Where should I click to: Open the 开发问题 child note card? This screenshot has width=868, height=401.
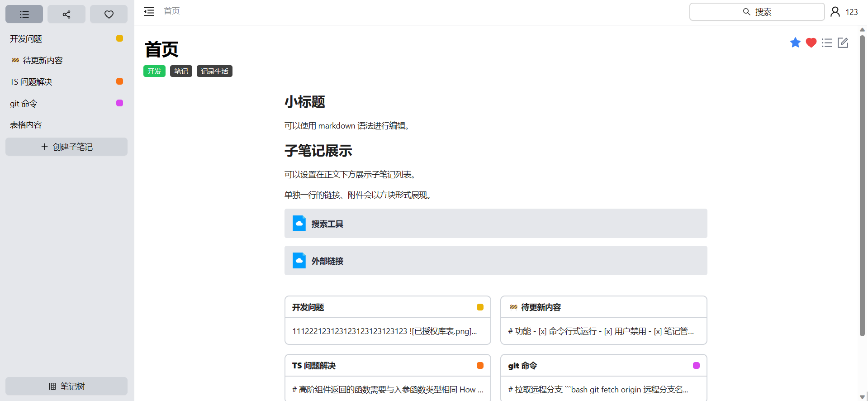(388, 320)
